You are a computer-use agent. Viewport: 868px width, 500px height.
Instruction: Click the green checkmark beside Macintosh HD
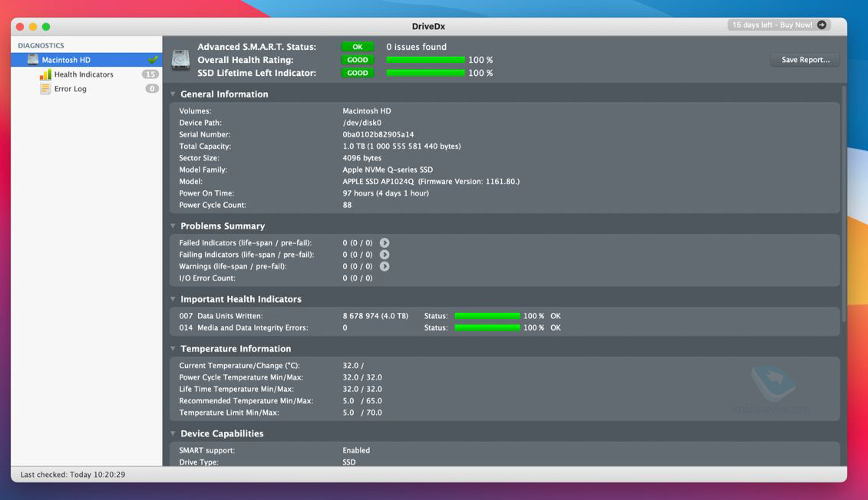click(x=153, y=59)
